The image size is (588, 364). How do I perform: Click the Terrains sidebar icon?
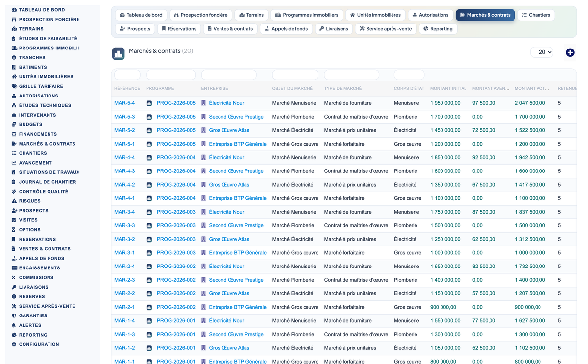[14, 29]
